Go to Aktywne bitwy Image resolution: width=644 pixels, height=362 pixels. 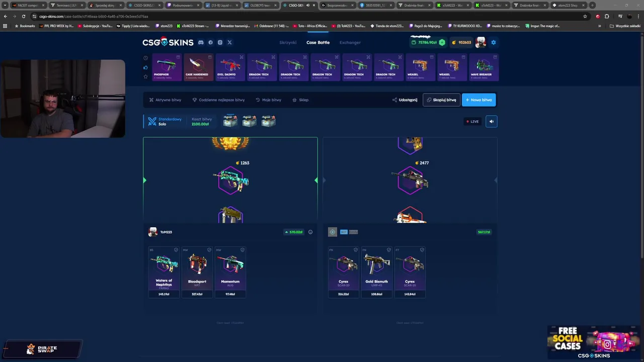pyautogui.click(x=165, y=100)
